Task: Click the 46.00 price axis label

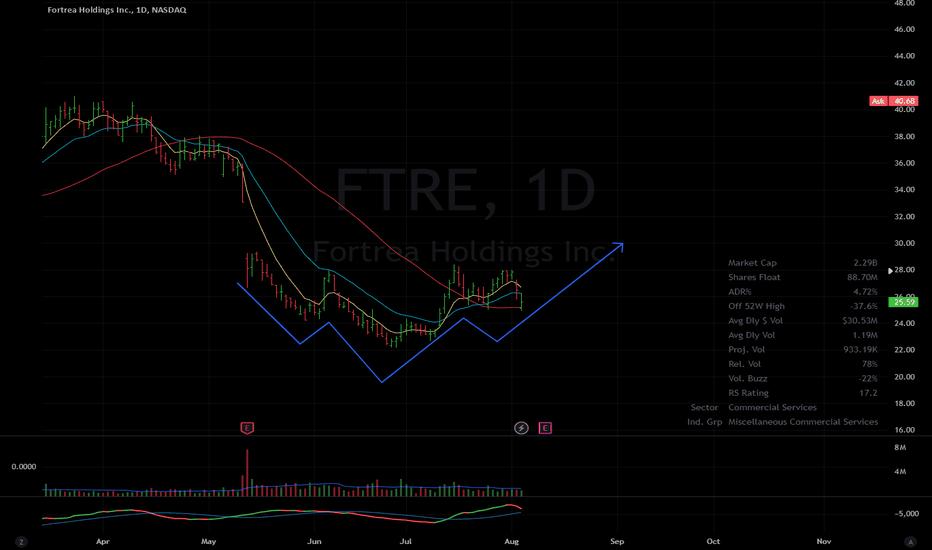Action: click(904, 29)
